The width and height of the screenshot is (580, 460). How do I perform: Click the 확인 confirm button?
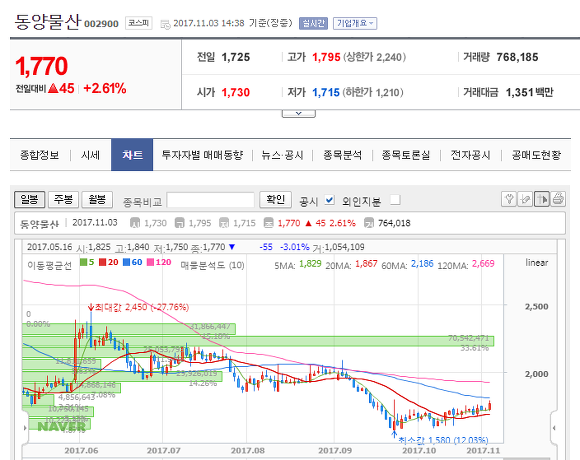[x=276, y=199]
